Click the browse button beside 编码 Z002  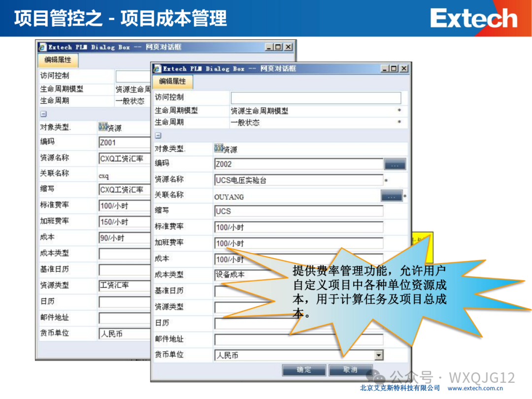coord(395,165)
